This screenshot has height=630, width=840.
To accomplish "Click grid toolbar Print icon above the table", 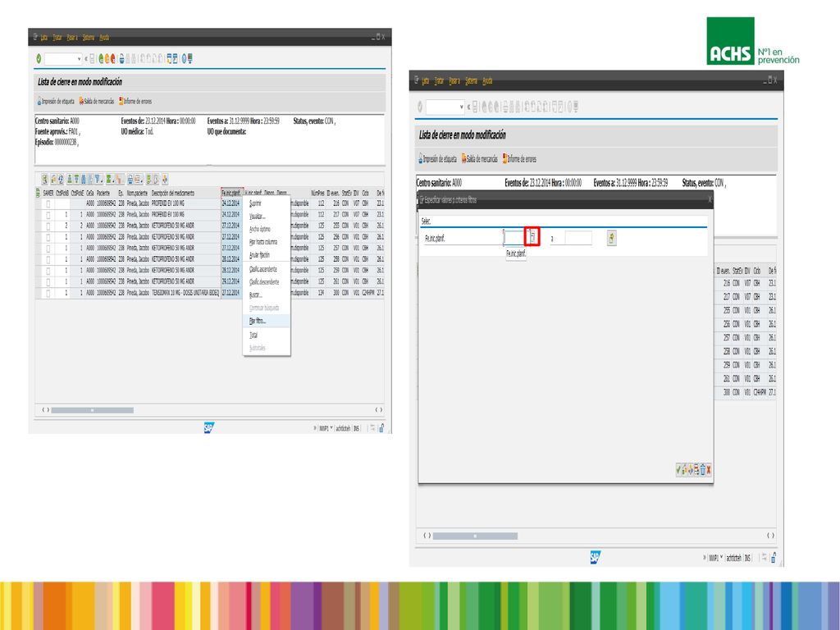I will [130, 180].
